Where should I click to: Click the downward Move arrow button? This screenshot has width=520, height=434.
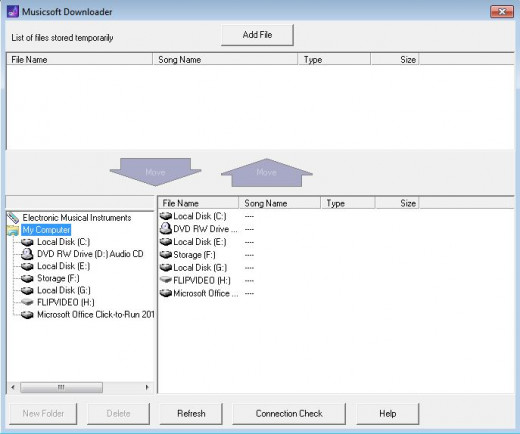pyautogui.click(x=155, y=172)
